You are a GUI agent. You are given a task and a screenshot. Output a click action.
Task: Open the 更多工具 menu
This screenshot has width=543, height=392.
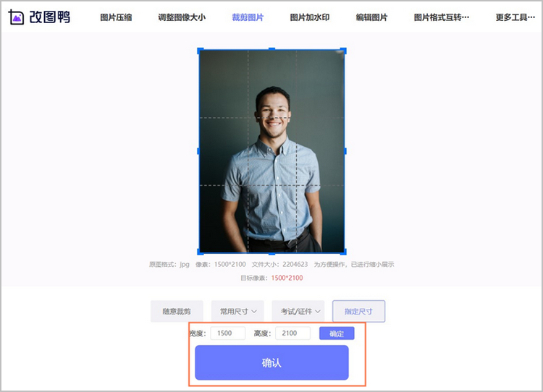pyautogui.click(x=515, y=17)
